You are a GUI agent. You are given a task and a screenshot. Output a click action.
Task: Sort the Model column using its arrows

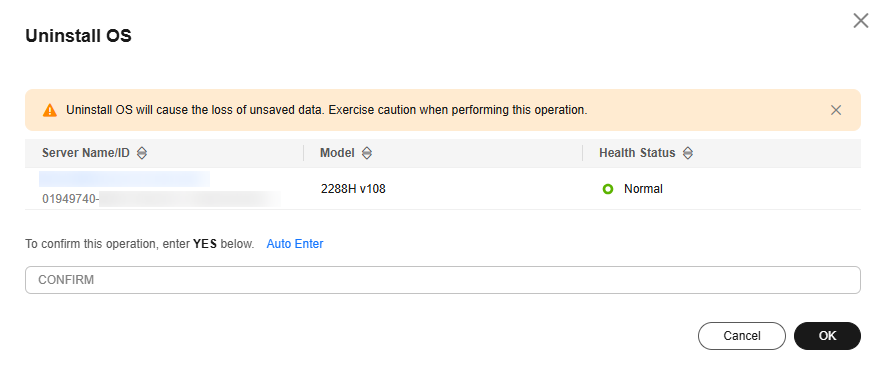pyautogui.click(x=367, y=153)
